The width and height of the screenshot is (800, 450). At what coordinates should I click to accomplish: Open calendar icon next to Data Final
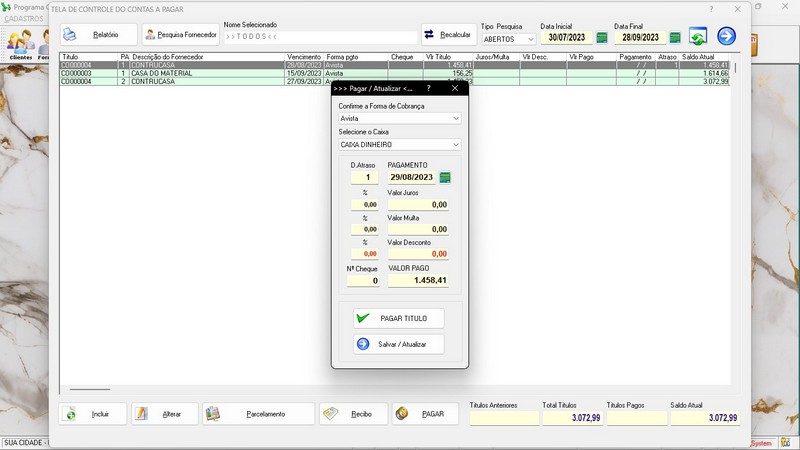pyautogui.click(x=675, y=38)
